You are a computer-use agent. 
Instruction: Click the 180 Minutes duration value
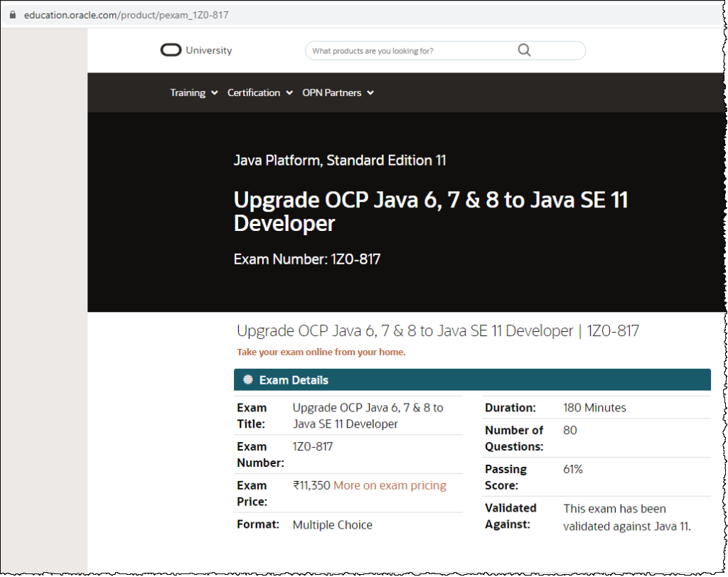point(594,408)
